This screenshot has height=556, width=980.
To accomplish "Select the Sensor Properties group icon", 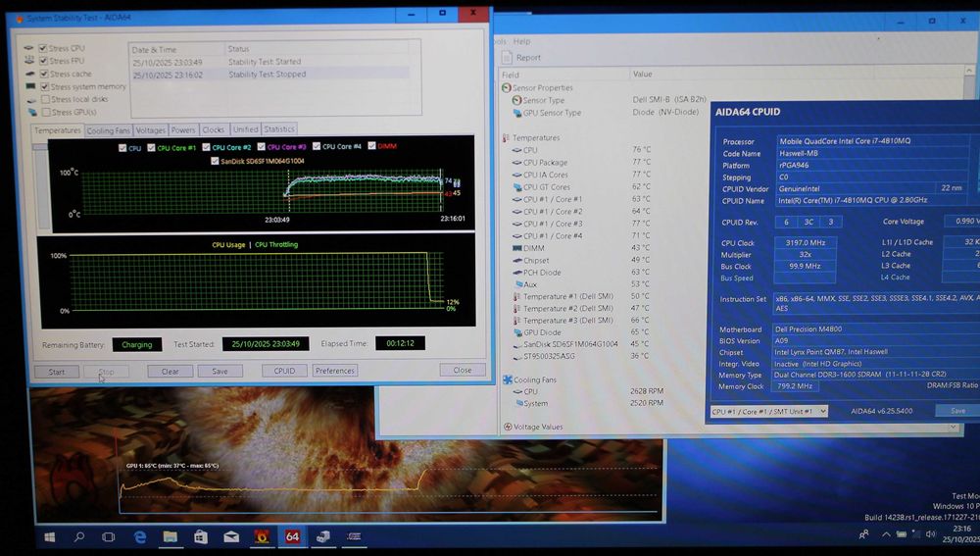I will pos(507,88).
